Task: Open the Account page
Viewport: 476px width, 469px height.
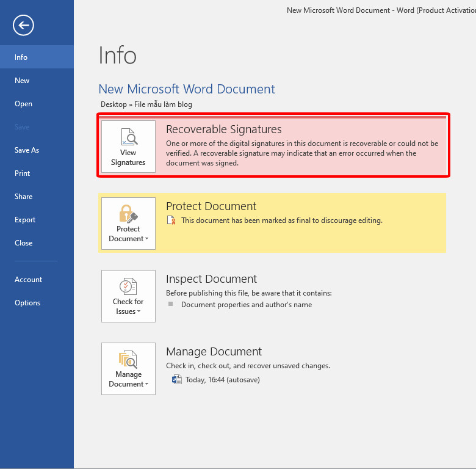Action: (x=28, y=280)
